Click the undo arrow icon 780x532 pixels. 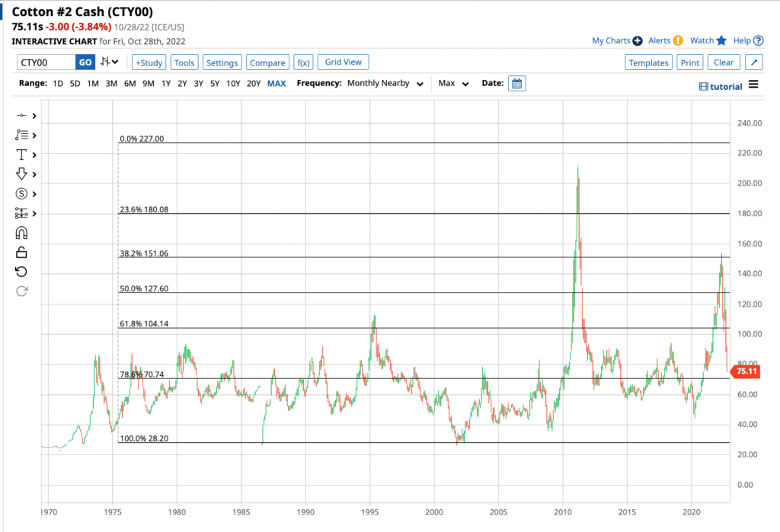21,272
